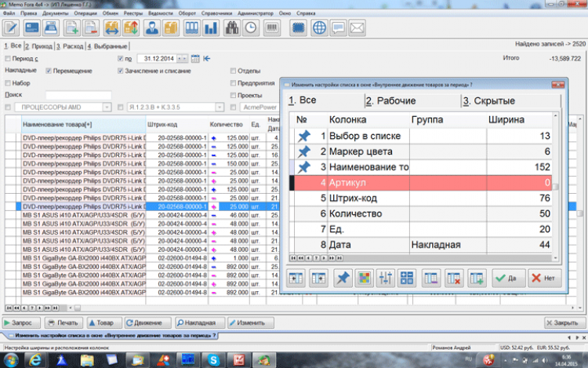Uncheck the 'по' date checkbox

pos(121,59)
